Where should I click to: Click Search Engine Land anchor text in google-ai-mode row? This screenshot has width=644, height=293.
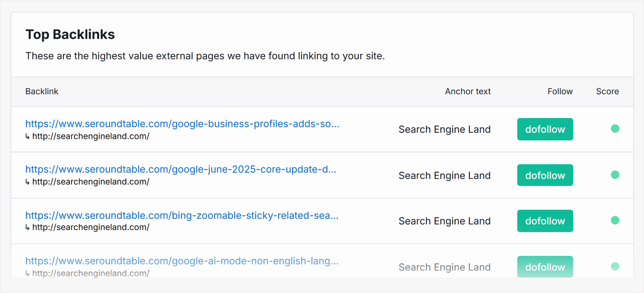[x=444, y=267]
